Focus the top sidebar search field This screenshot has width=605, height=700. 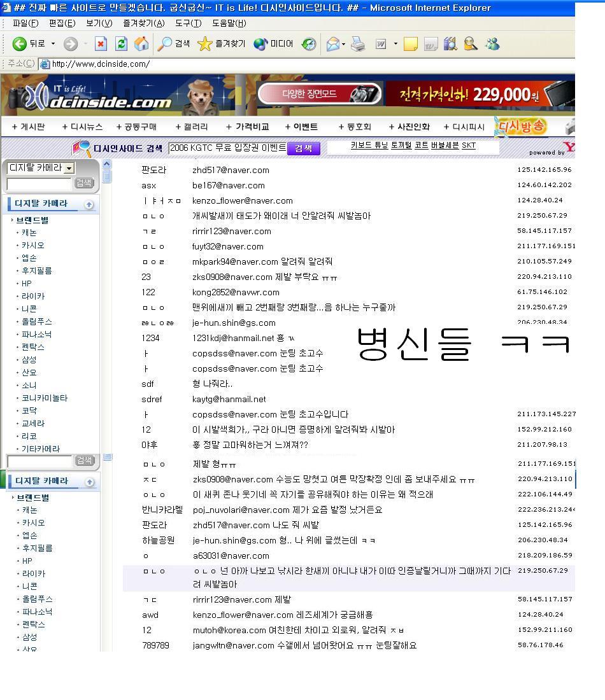tap(39, 183)
